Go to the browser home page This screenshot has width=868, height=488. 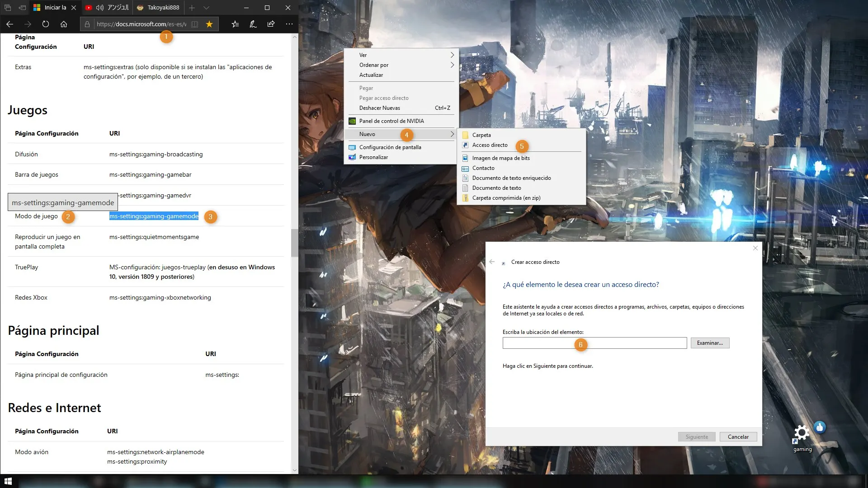pos(64,24)
